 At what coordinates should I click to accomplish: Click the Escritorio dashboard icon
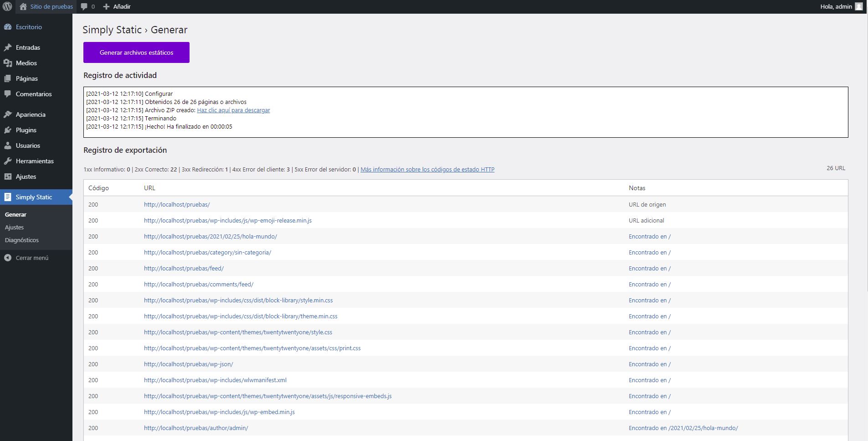pos(8,27)
